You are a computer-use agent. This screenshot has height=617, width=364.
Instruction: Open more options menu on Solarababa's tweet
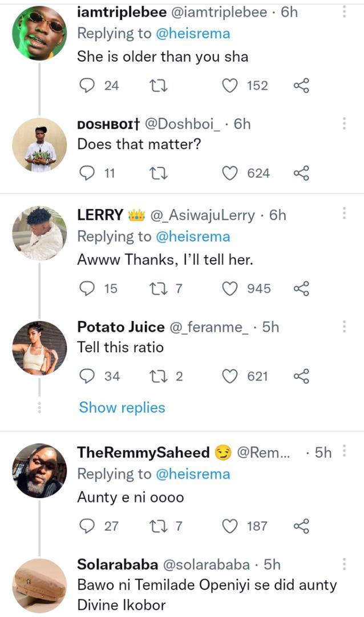pyautogui.click(x=344, y=564)
